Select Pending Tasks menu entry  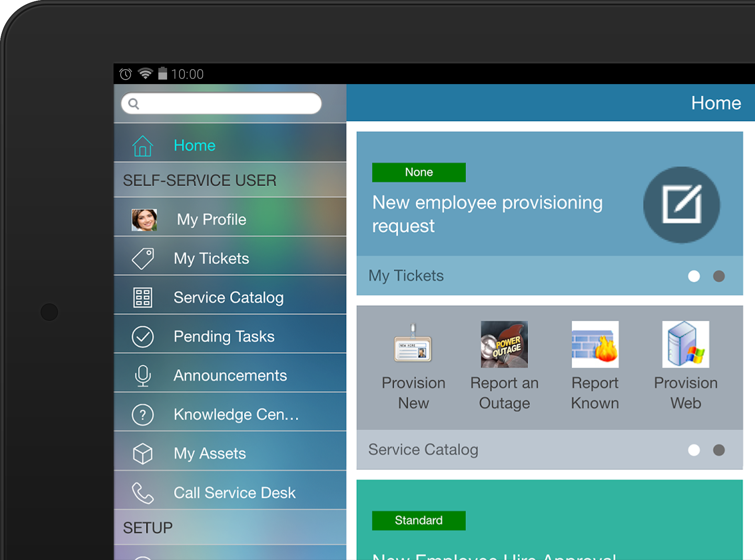[230, 334]
